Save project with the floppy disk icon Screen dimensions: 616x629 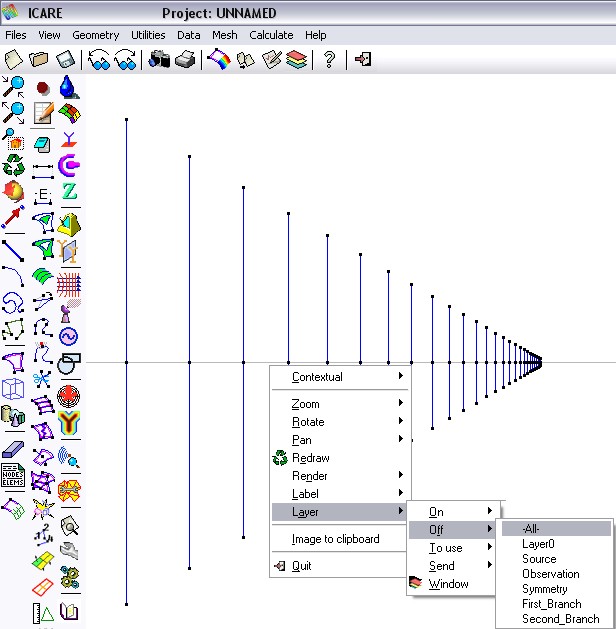coord(65,60)
